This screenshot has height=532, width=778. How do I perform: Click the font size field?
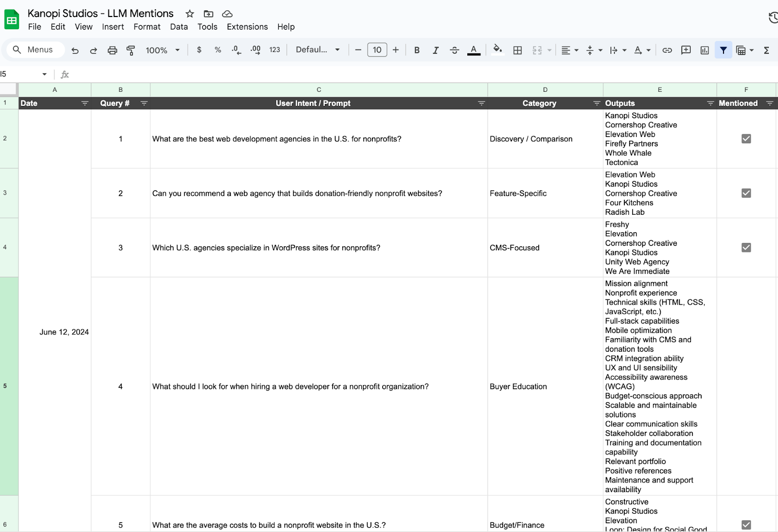point(377,50)
